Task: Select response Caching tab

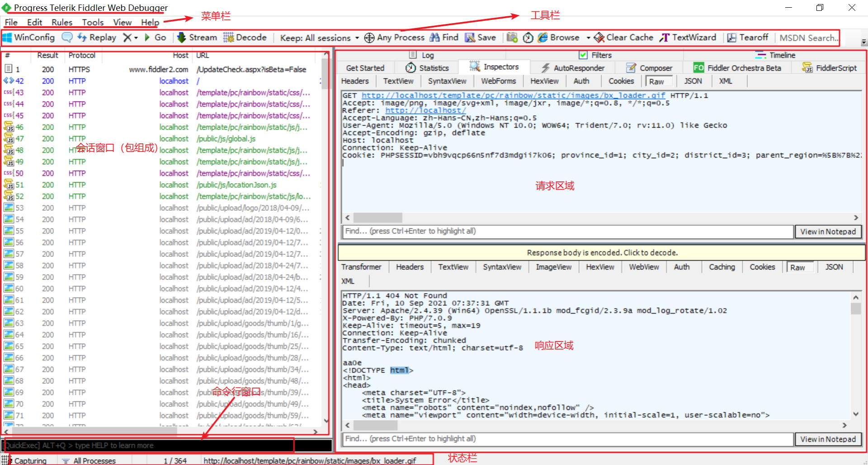Action: click(722, 267)
